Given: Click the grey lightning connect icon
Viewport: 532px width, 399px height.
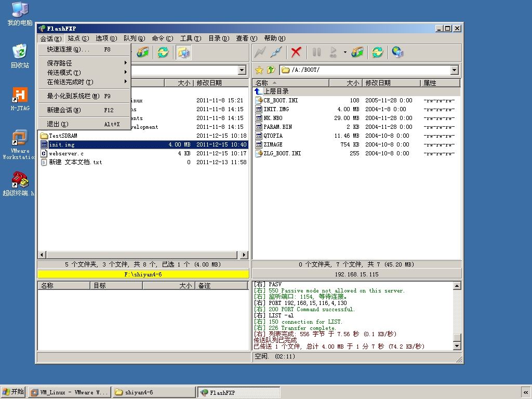Looking at the screenshot, I should [260, 52].
